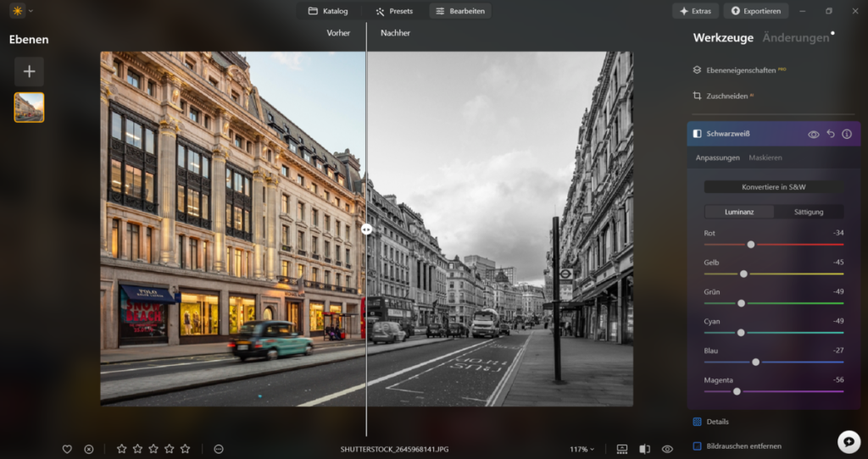
Task: Click the Blau value -27
Action: [838, 351]
